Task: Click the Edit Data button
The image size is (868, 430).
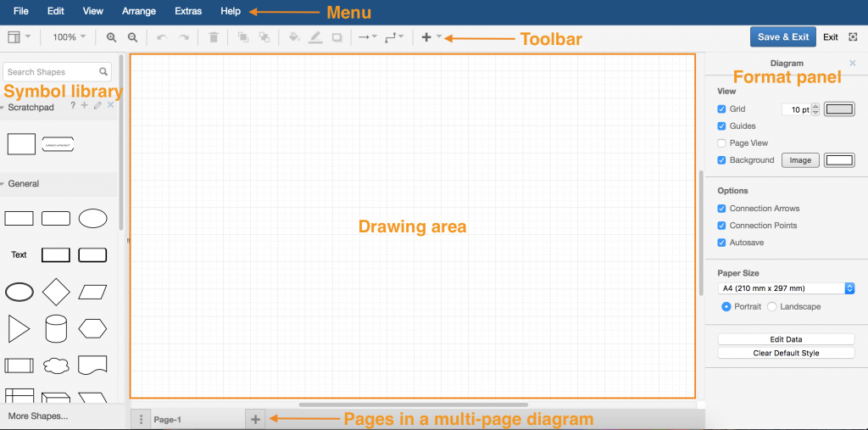Action: pos(786,339)
